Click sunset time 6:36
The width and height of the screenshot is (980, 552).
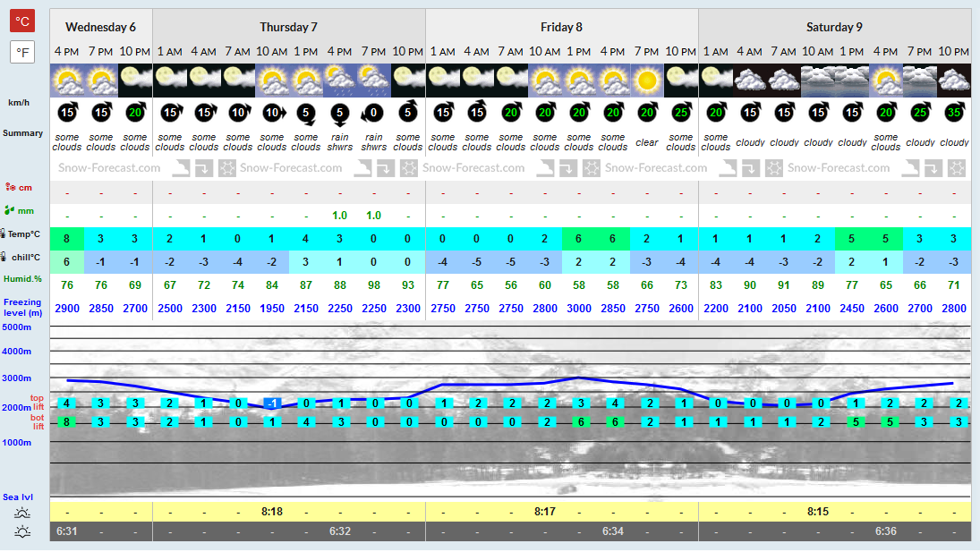click(x=886, y=531)
